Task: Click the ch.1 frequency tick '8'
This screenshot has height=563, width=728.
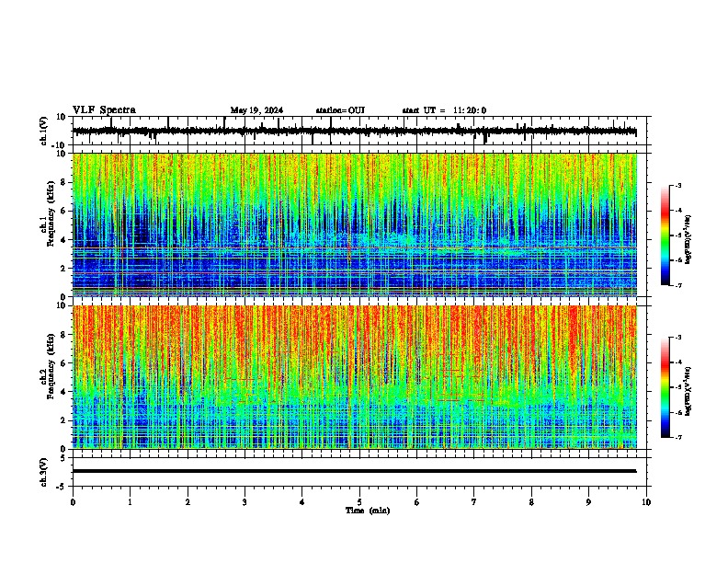Action: pyautogui.click(x=65, y=182)
